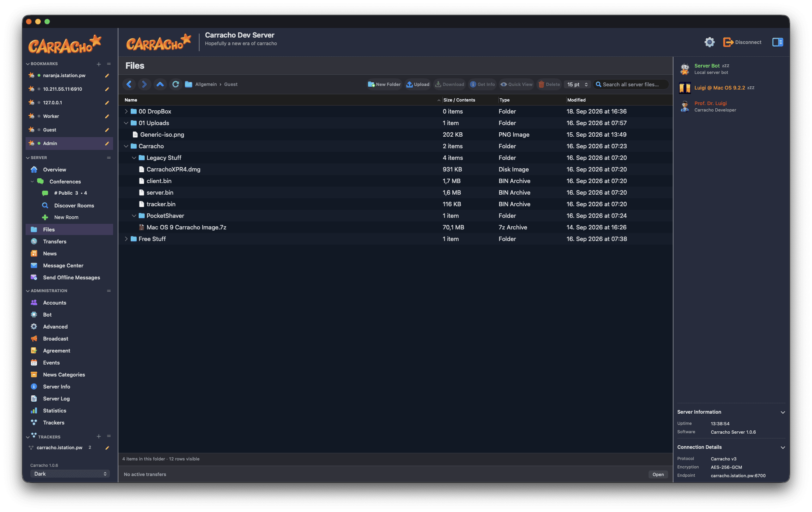812x512 pixels.
Task: Click the Download toolbar button
Action: [x=450, y=84]
